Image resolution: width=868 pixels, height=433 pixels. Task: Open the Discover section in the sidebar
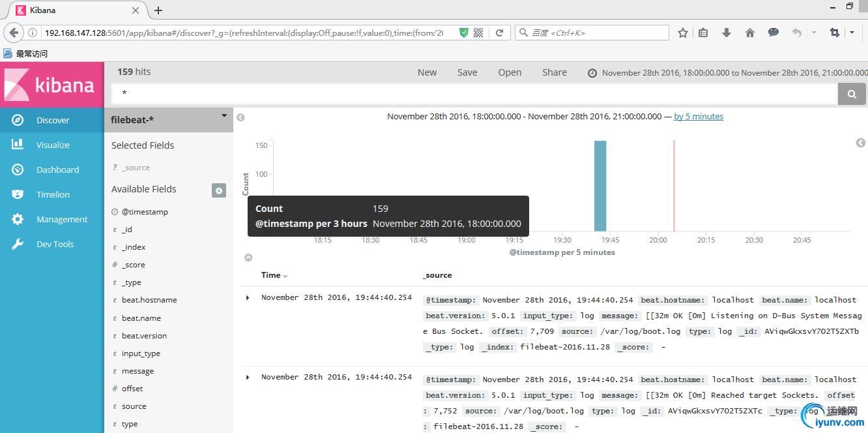point(52,120)
